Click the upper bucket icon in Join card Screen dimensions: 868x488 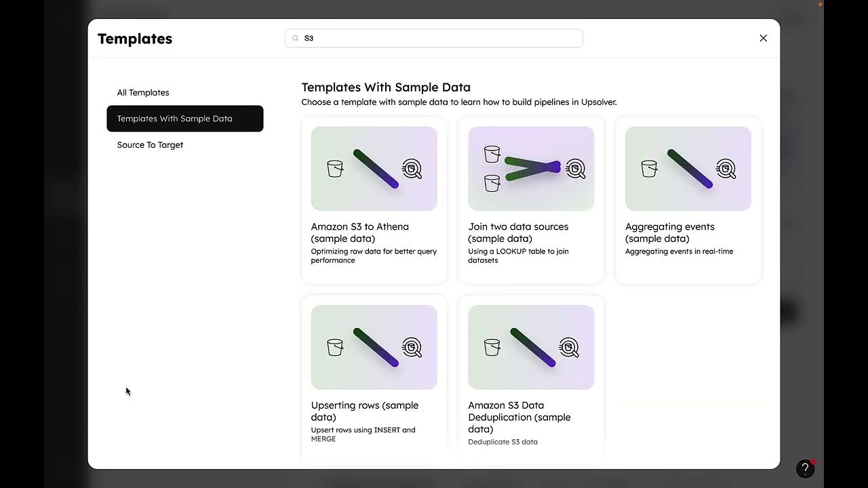pos(492,155)
